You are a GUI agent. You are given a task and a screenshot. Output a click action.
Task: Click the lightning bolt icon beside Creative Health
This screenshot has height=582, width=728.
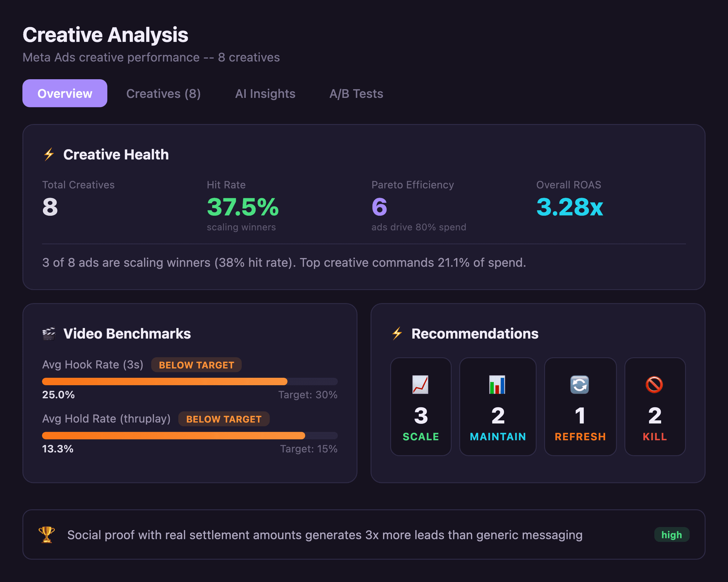[x=49, y=155]
